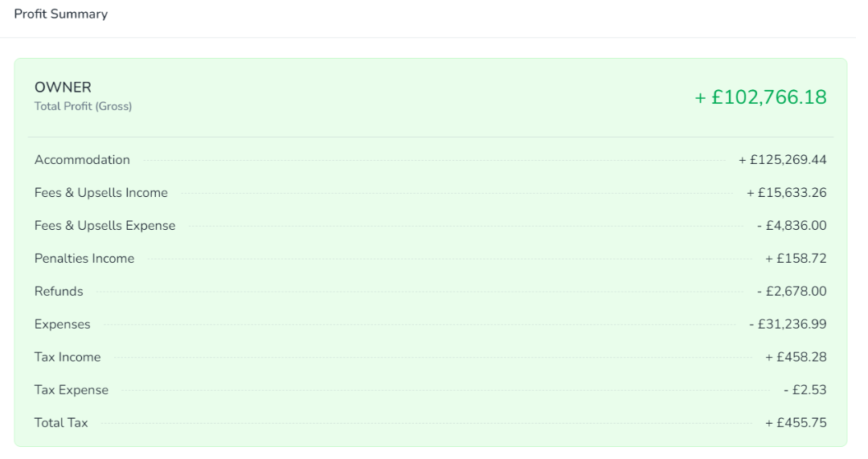
Task: Click the total profit amount £102,766.18
Action: pos(760,97)
